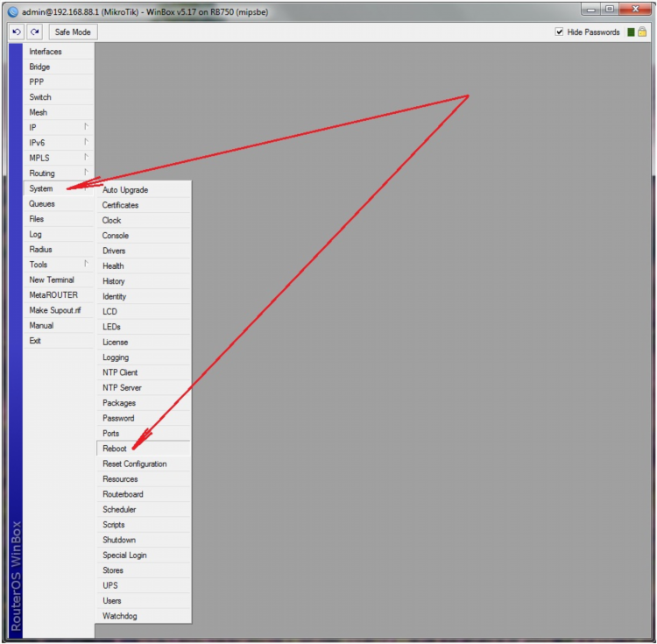Open the Tools menu item
The width and height of the screenshot is (657, 644).
point(58,265)
